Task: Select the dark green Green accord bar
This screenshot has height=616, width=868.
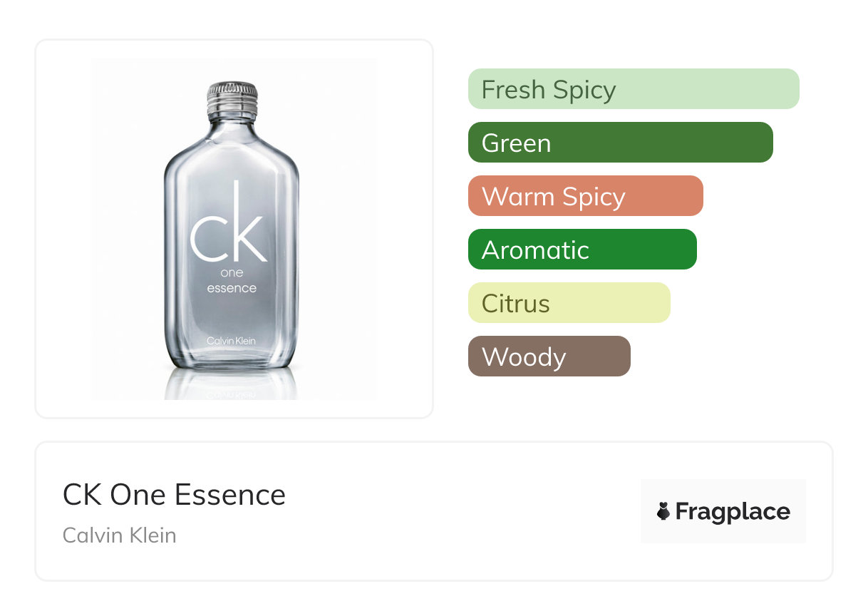Action: [x=620, y=143]
